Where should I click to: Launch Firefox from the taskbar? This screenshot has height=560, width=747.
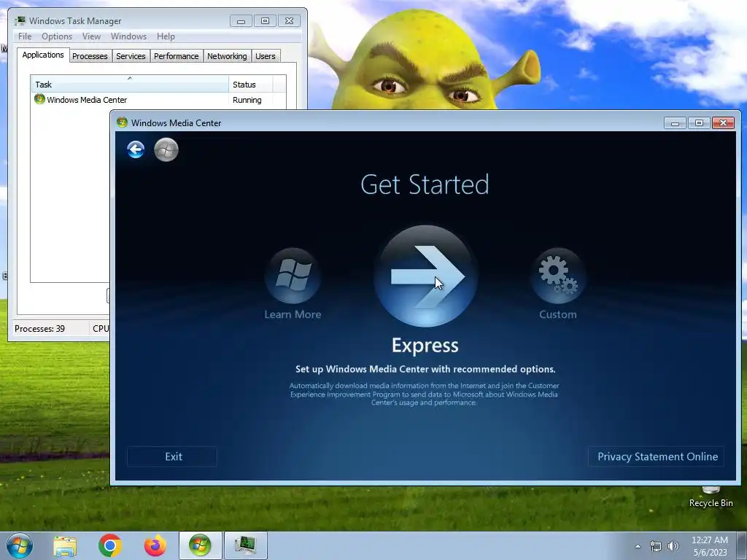pos(155,545)
